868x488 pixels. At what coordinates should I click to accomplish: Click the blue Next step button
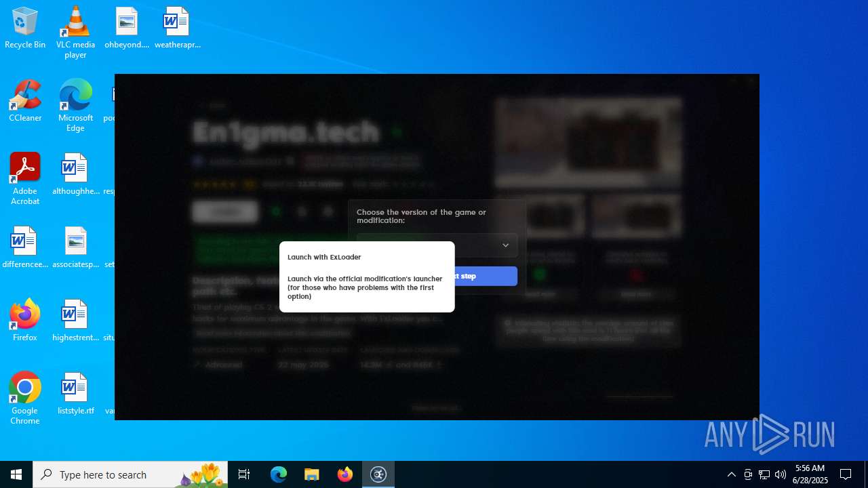[486, 276]
